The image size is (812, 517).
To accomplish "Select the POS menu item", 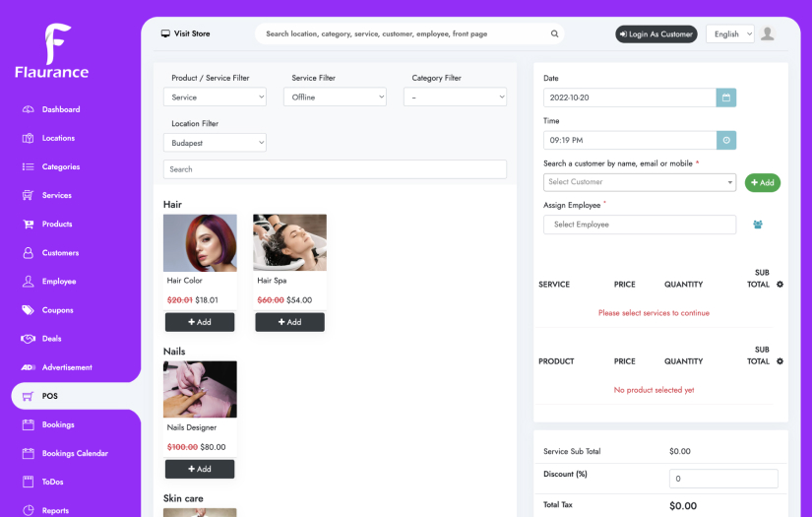I will coord(50,396).
